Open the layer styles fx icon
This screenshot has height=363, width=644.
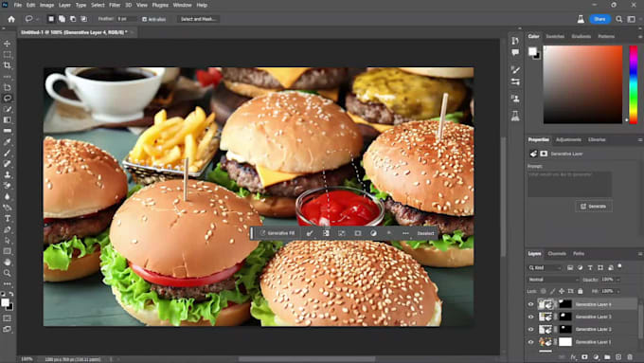pos(573,356)
